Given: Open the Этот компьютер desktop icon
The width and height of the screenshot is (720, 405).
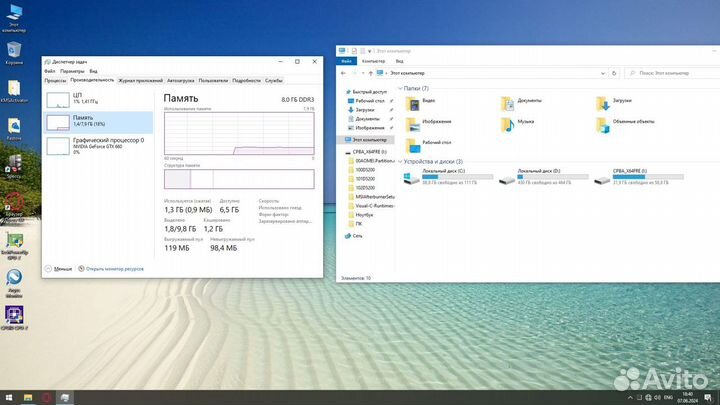Looking at the screenshot, I should pos(15,14).
